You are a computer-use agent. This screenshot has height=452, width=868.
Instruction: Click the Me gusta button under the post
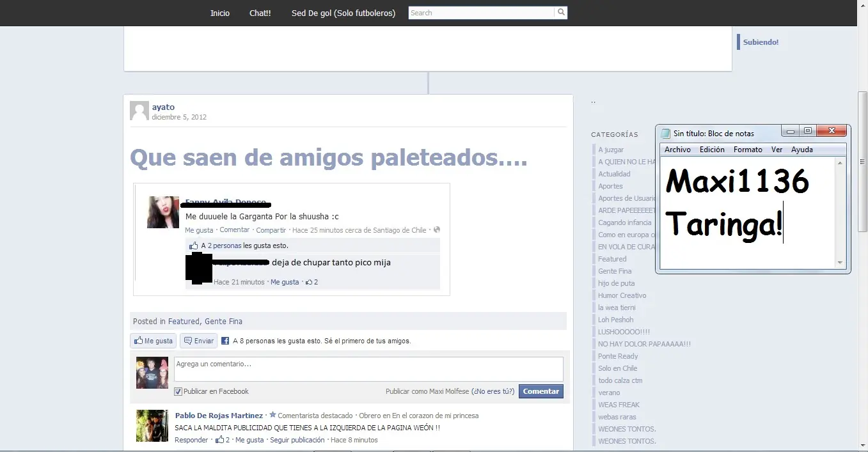tap(154, 341)
